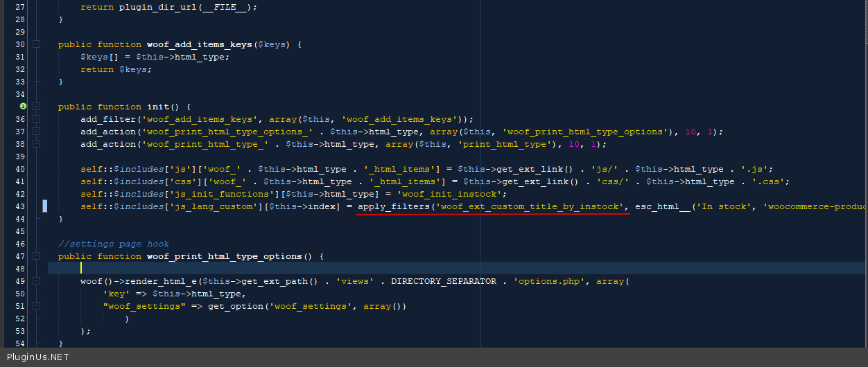Click the gutter change marker on line 43

point(45,206)
